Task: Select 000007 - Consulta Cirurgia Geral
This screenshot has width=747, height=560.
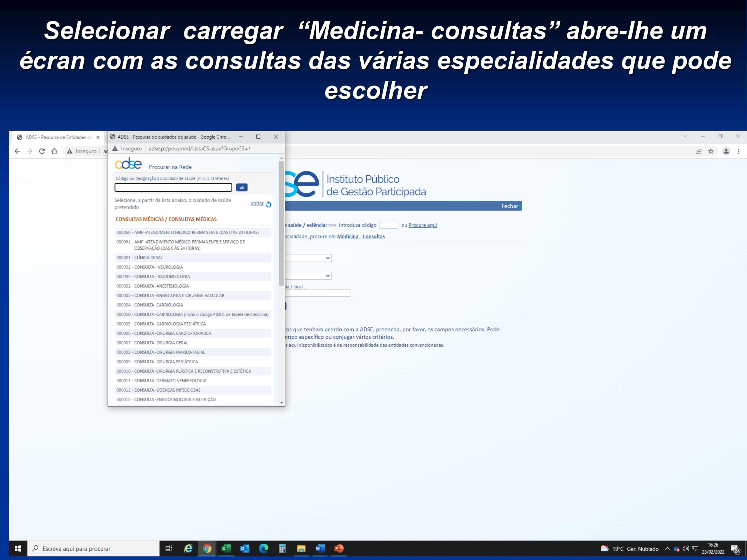Action: coord(193,343)
